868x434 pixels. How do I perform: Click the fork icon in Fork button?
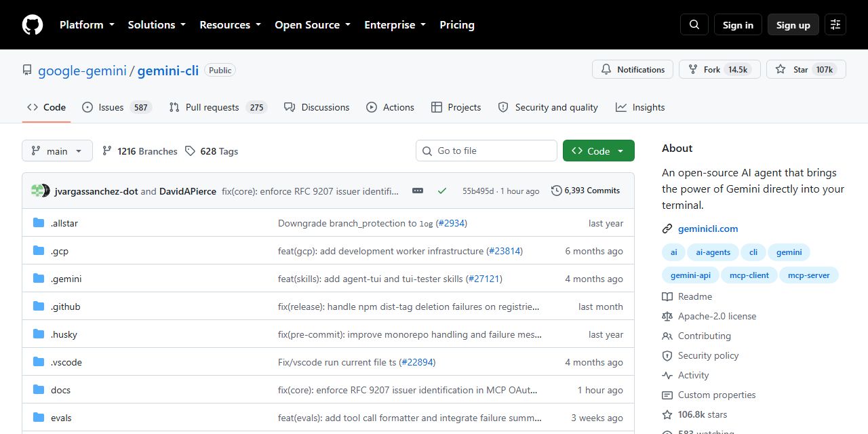692,69
